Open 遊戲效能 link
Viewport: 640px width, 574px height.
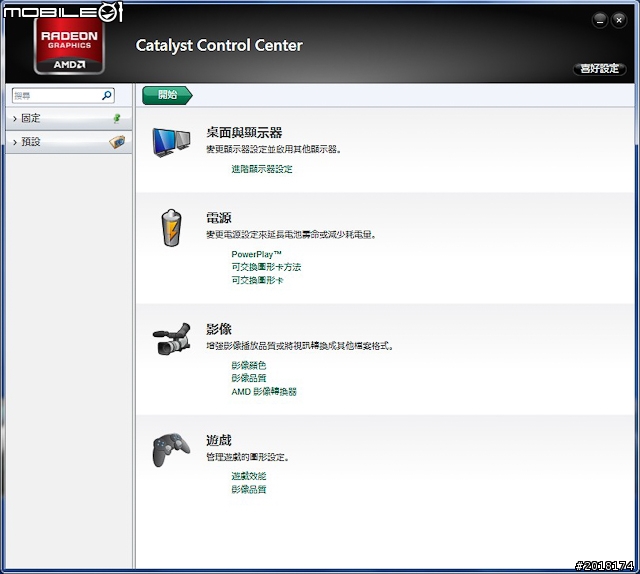click(x=249, y=476)
